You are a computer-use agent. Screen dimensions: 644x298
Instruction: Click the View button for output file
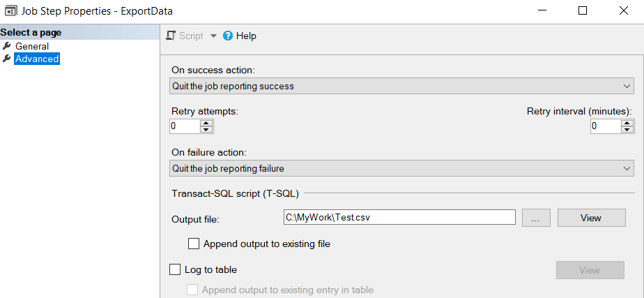[x=590, y=218]
